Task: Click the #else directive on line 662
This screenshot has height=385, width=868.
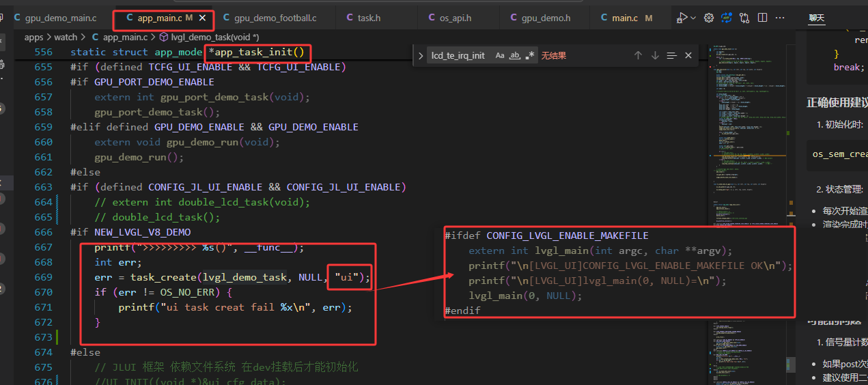Action: (85, 172)
